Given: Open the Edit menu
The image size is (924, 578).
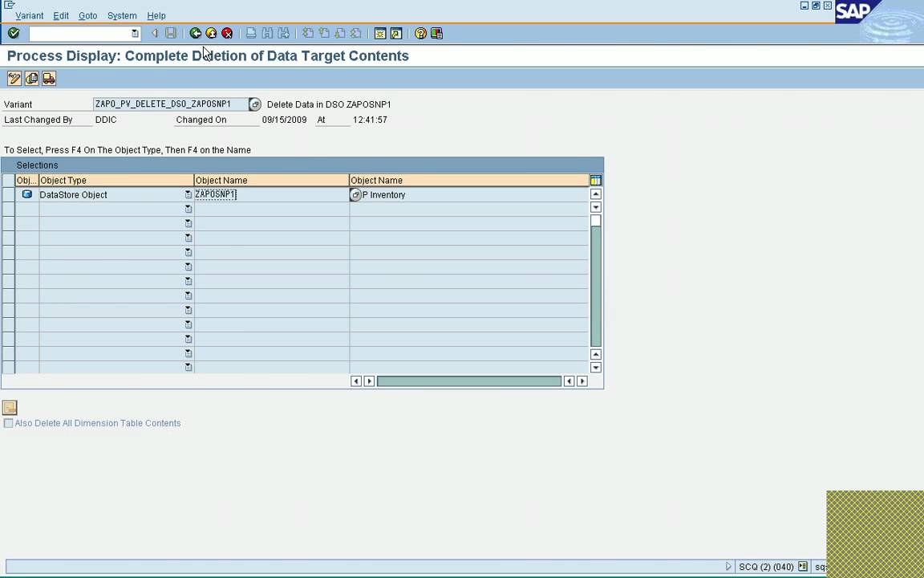Looking at the screenshot, I should [61, 16].
